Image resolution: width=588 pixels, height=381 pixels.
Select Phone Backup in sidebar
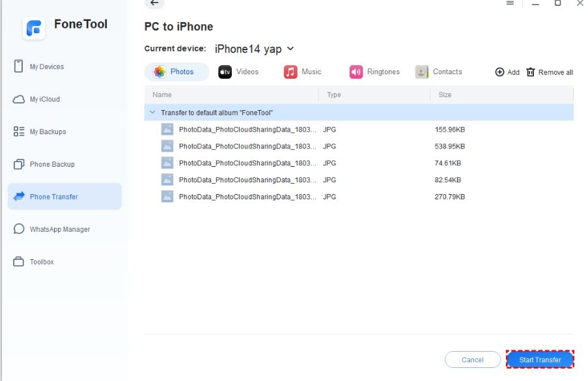(x=51, y=164)
